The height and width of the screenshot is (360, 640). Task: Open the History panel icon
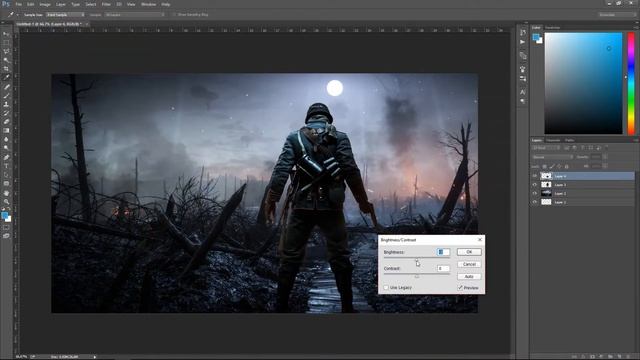[x=523, y=32]
